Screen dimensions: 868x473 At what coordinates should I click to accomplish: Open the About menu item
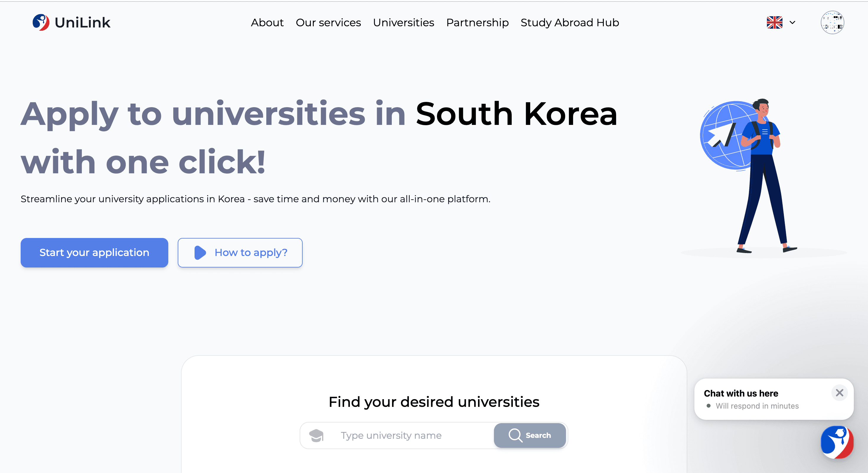coord(267,22)
